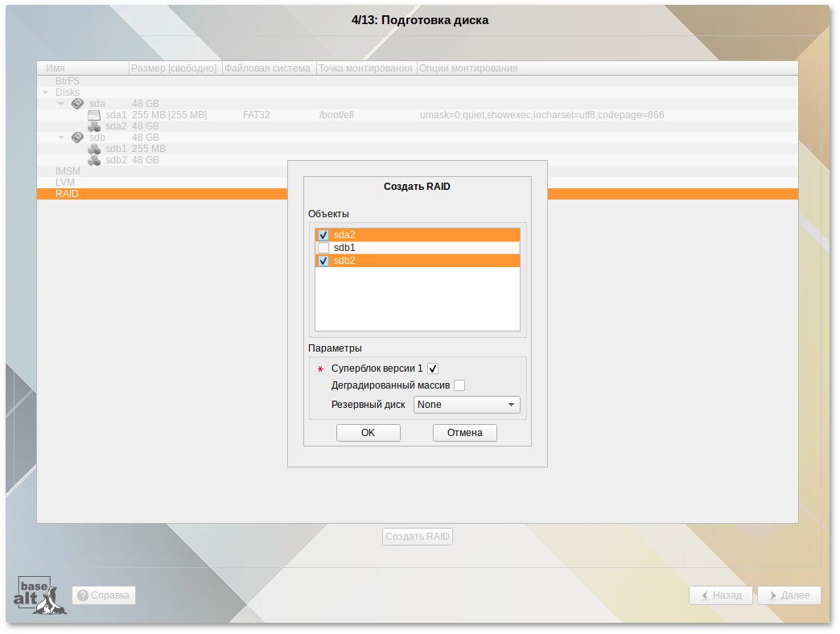Check the sdb1 object checkbox
This screenshot has height=634, width=840.
tap(323, 248)
